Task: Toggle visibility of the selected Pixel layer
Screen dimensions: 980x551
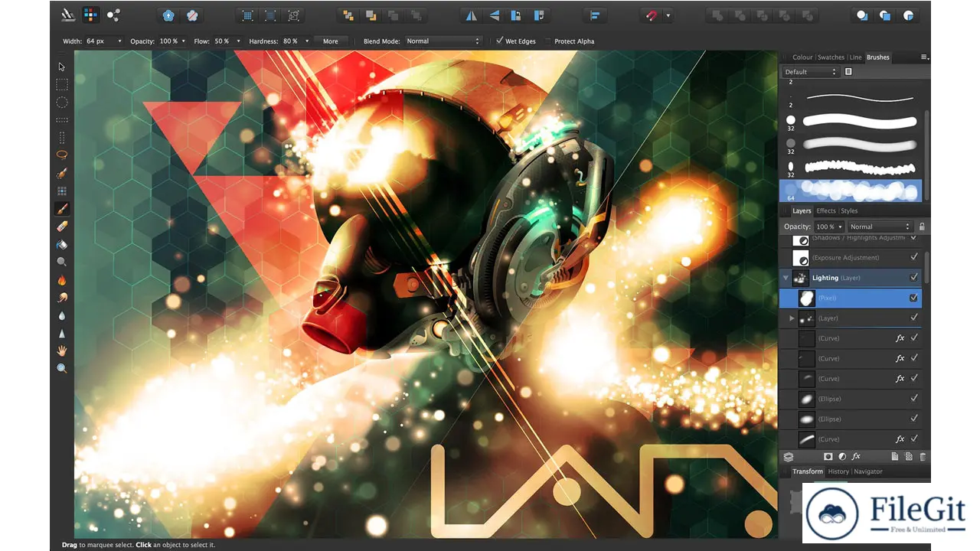Action: (x=913, y=298)
